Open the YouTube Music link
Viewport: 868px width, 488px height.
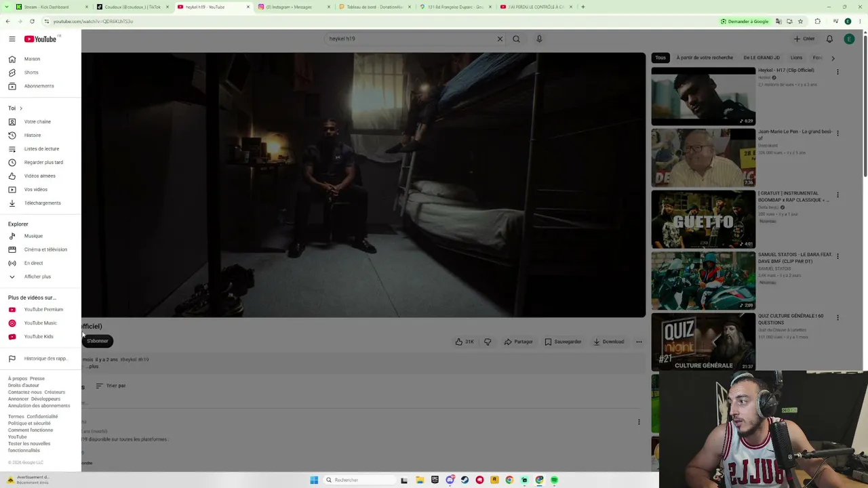coord(40,323)
